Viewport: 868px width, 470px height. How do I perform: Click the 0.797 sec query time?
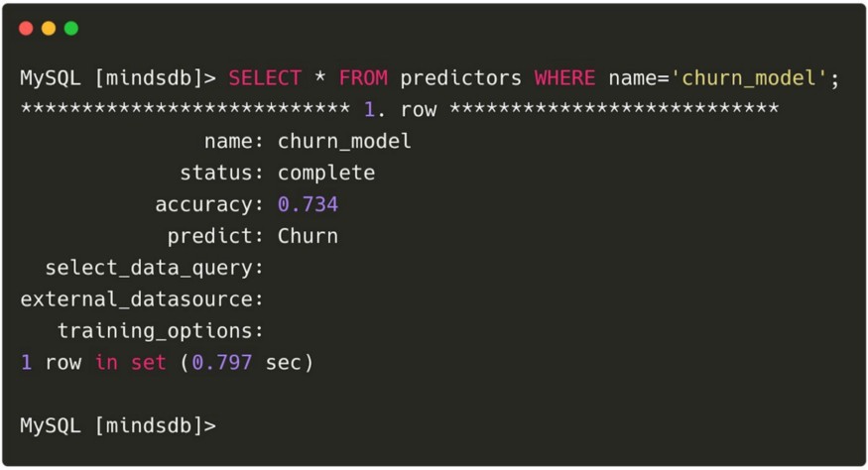pyautogui.click(x=246, y=363)
